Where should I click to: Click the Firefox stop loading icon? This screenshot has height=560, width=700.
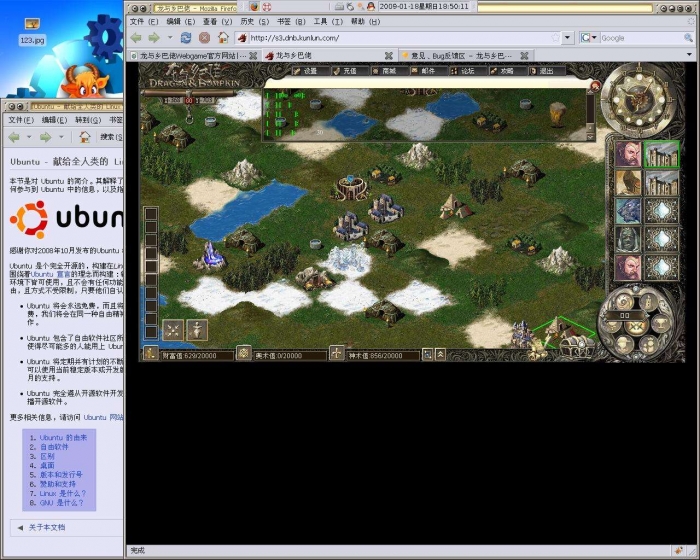tap(204, 38)
